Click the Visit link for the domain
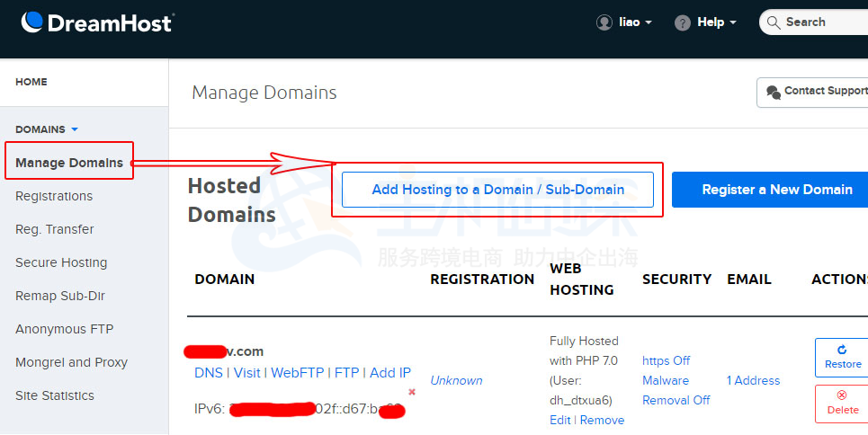This screenshot has height=435, width=868. tap(246, 373)
